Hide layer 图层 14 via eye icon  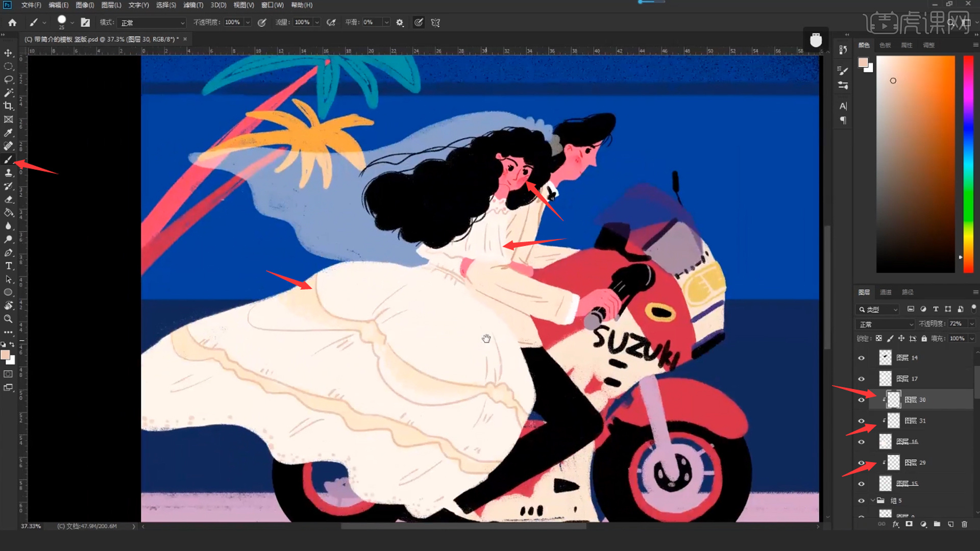click(862, 358)
